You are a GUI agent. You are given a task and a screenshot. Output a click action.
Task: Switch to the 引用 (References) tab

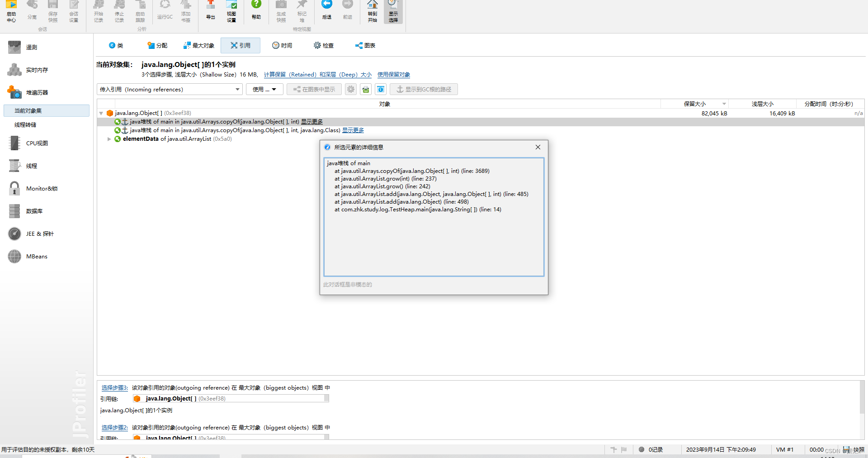[x=241, y=45]
